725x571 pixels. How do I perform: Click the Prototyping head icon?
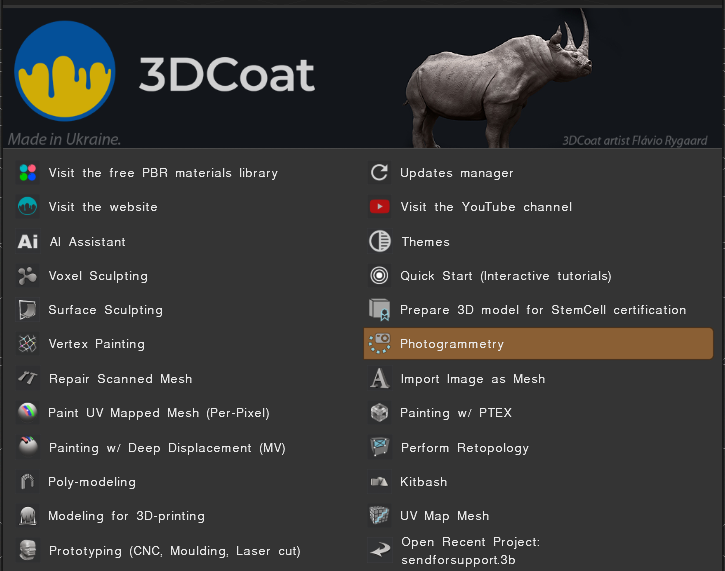[x=28, y=550]
